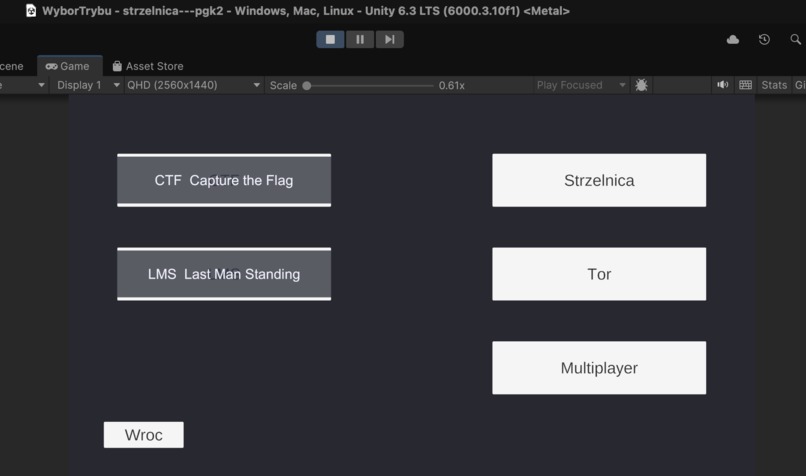Switch to the Scene tab
This screenshot has height=476, width=806.
(11, 66)
